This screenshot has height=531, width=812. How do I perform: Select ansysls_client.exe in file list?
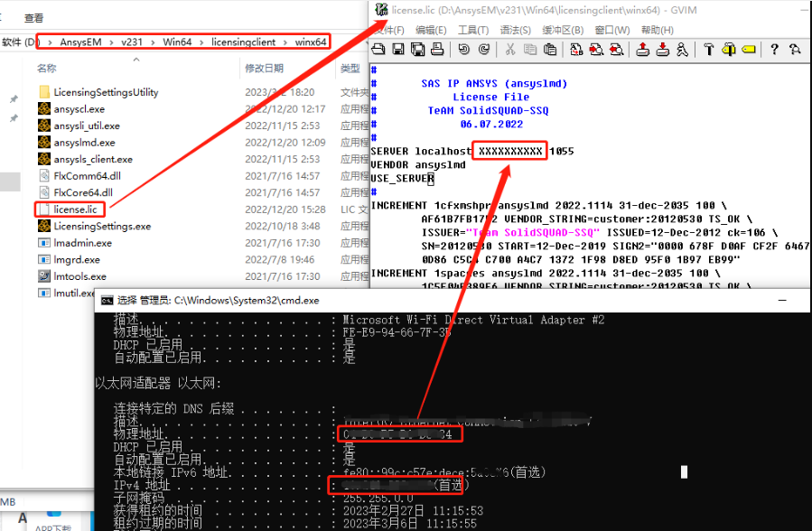[x=93, y=160]
